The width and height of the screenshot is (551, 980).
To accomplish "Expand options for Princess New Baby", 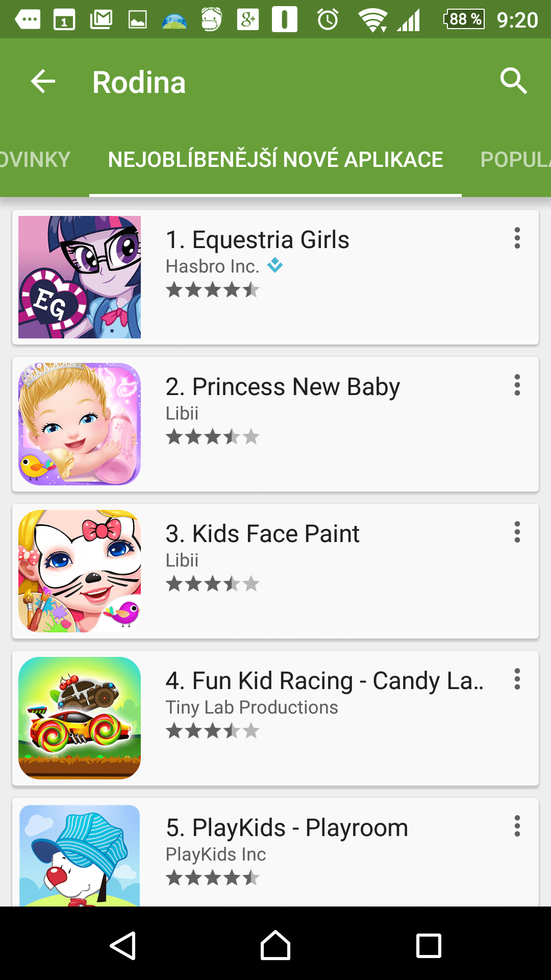I will (517, 385).
